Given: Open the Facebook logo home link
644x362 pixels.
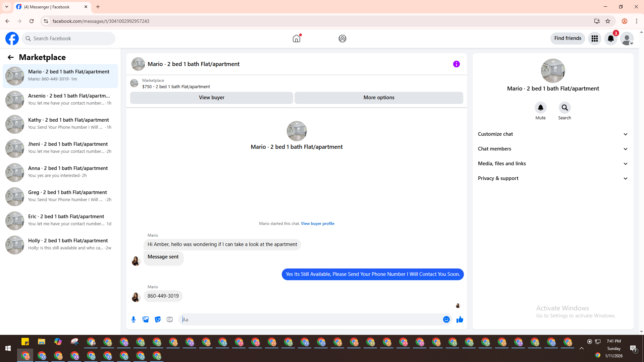Looking at the screenshot, I should pyautogui.click(x=12, y=39).
